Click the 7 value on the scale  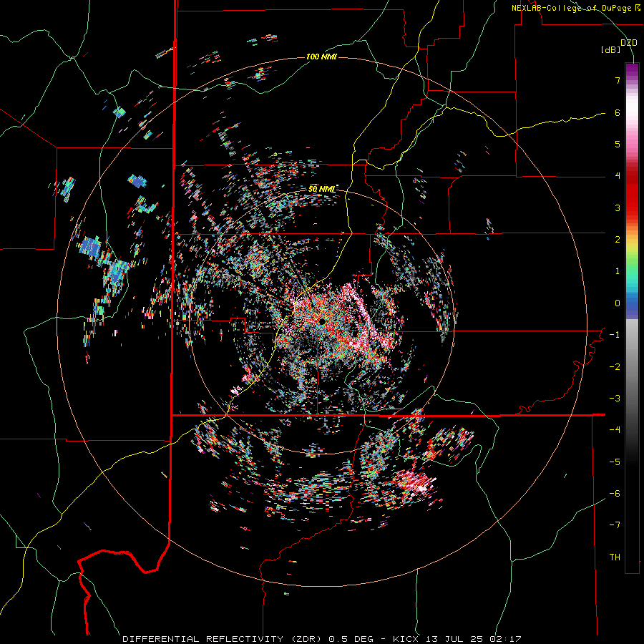tap(618, 80)
